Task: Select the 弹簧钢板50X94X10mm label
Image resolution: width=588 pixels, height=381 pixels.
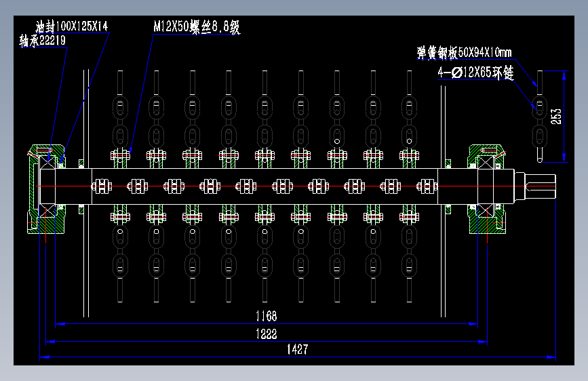Action: point(465,52)
